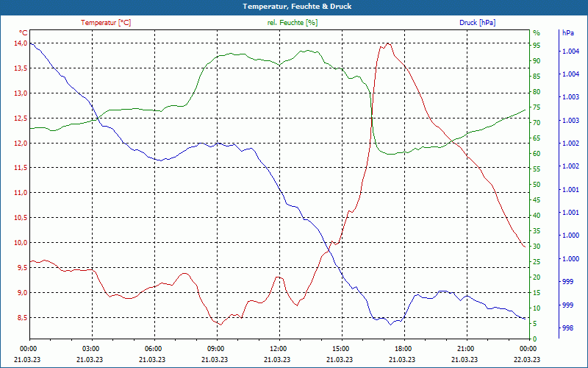Click the '03:00' time axis label
588x368 pixels.
(x=90, y=349)
